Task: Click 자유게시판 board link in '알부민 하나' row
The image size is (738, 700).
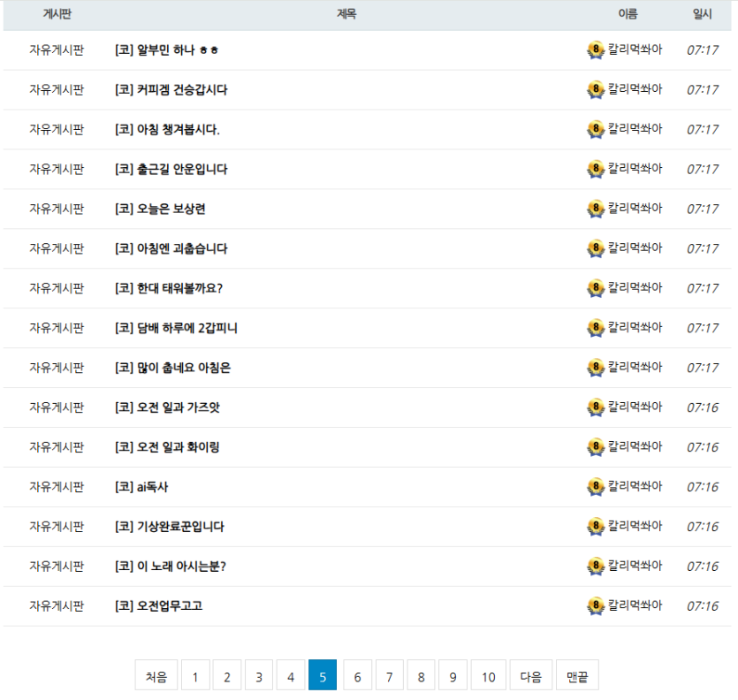Action: (x=57, y=49)
